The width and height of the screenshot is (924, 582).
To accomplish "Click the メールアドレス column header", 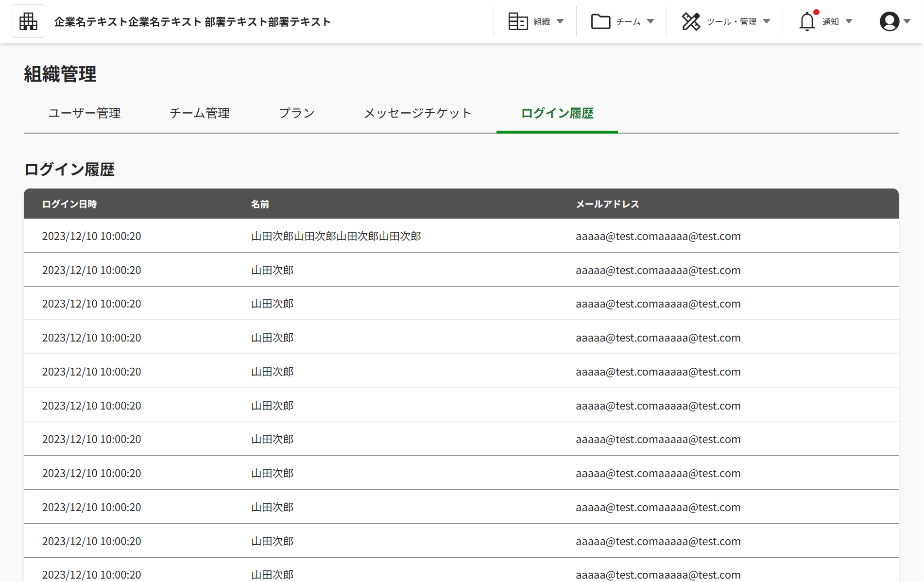I will click(x=607, y=204).
